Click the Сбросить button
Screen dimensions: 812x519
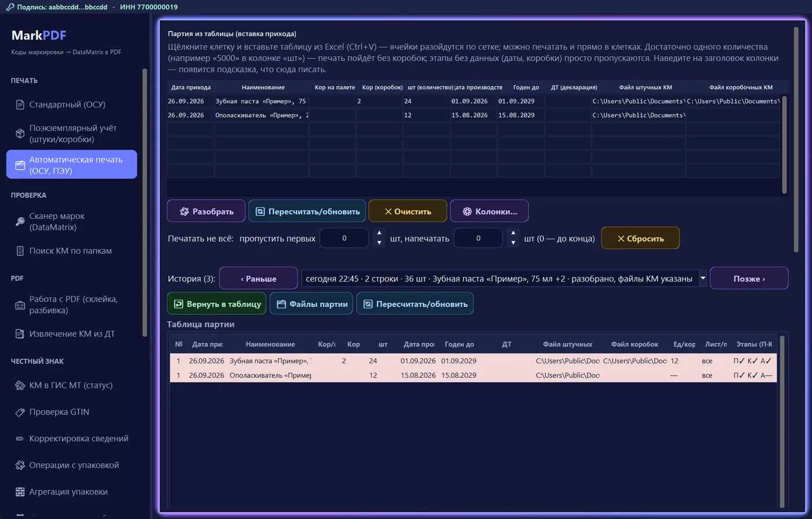click(x=640, y=238)
